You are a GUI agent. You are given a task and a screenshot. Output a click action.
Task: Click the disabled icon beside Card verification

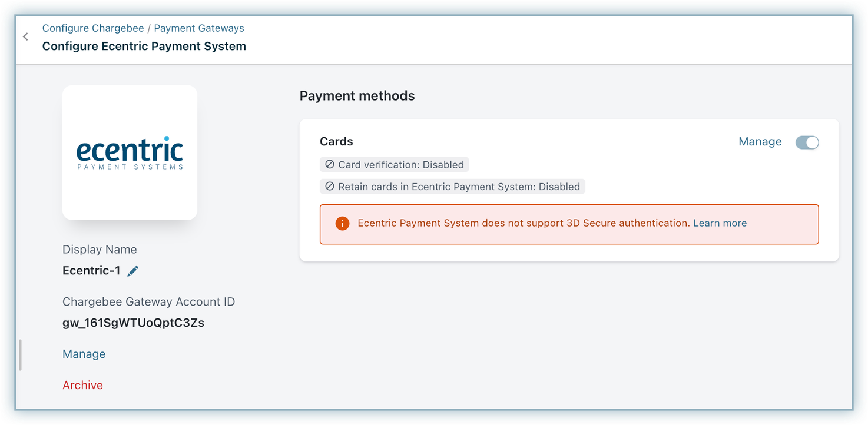pyautogui.click(x=330, y=165)
